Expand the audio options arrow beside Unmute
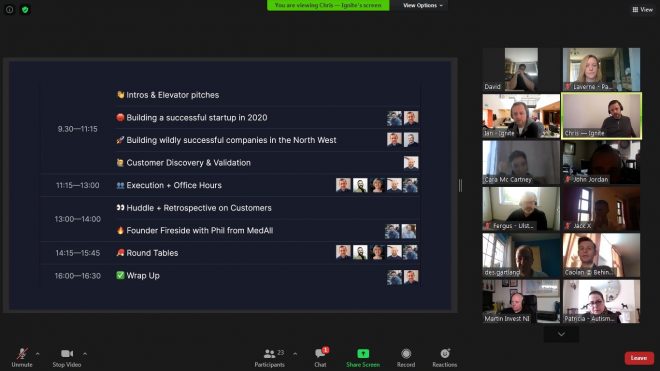The width and height of the screenshot is (660, 371). [x=37, y=354]
